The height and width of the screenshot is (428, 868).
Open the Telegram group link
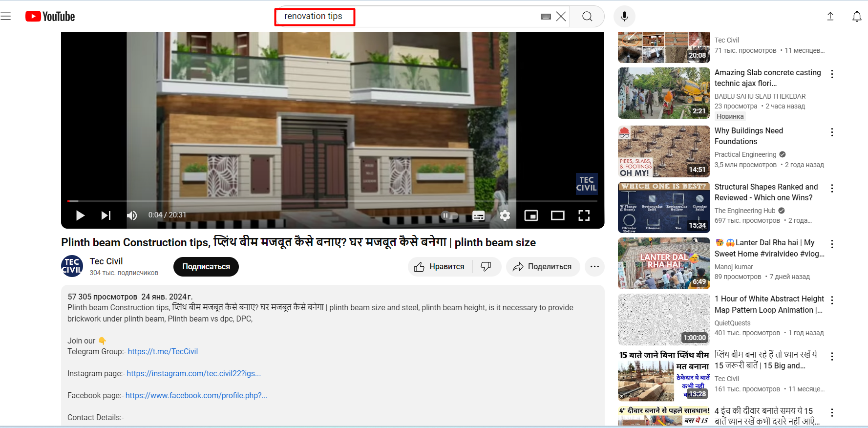(163, 352)
